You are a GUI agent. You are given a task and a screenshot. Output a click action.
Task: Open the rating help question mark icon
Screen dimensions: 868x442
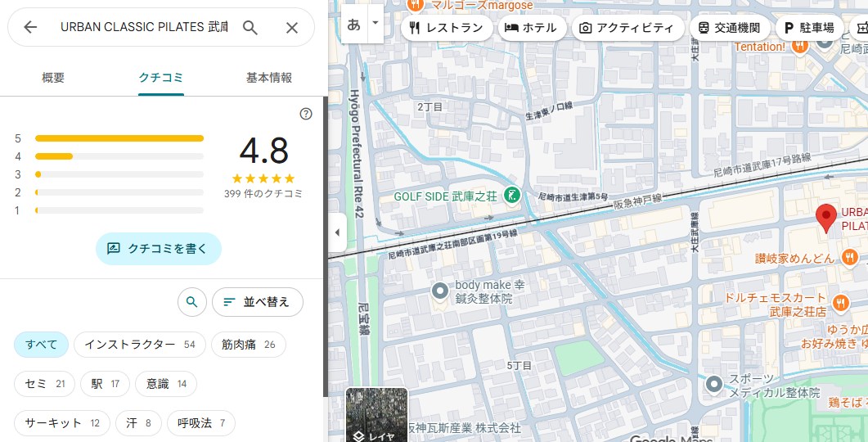coord(306,114)
